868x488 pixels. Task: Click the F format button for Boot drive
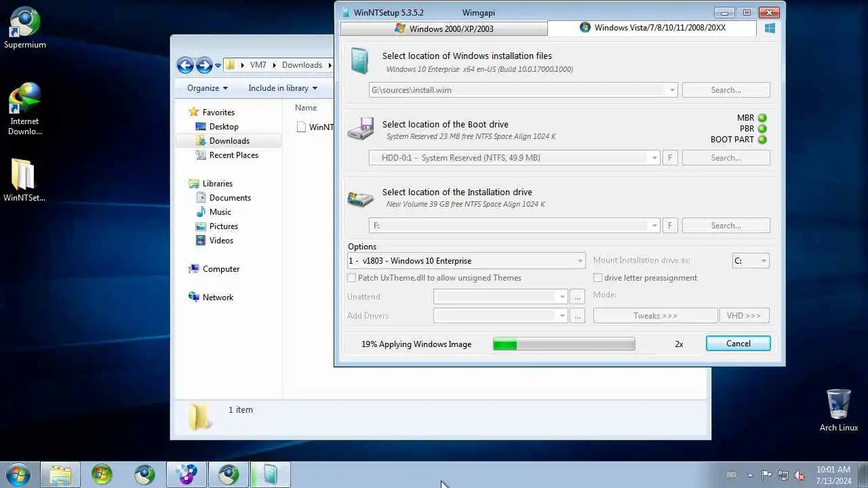[670, 158]
